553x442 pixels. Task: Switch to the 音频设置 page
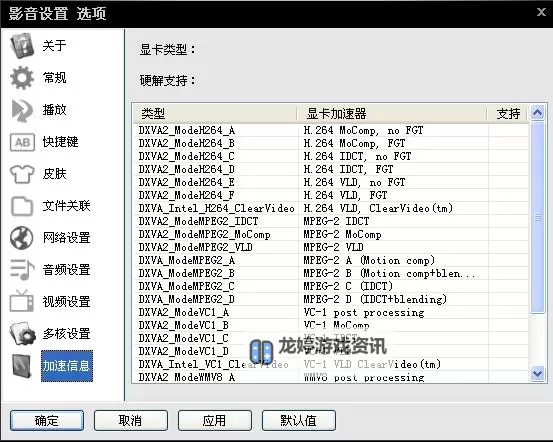click(66, 270)
